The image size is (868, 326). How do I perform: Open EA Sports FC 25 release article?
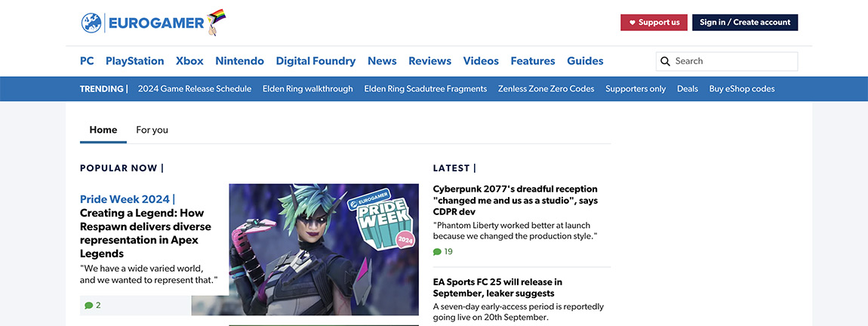pos(497,288)
